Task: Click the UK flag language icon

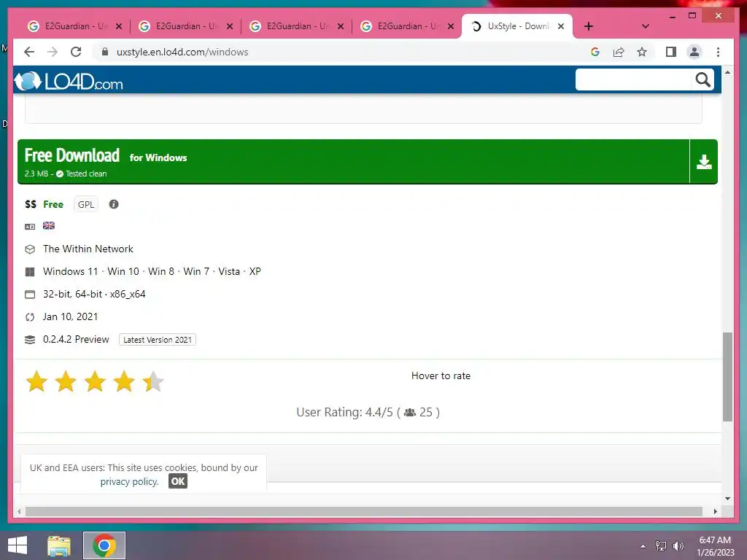Action: coord(49,226)
